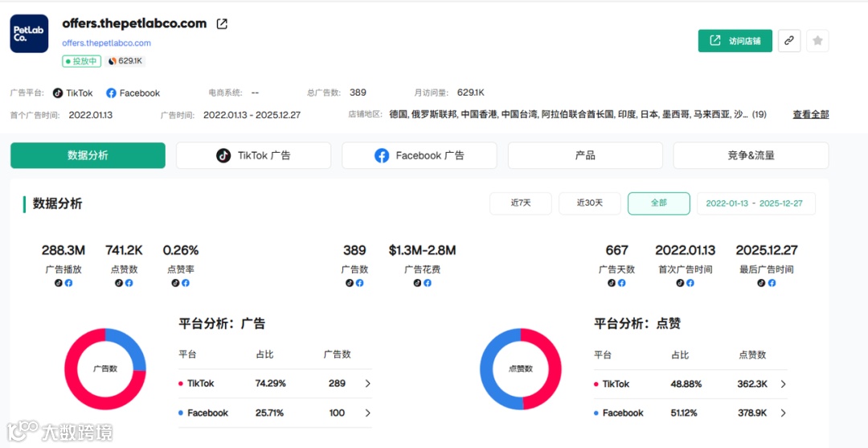Filter data by 近7天
Image resolution: width=868 pixels, height=448 pixels.
point(520,203)
